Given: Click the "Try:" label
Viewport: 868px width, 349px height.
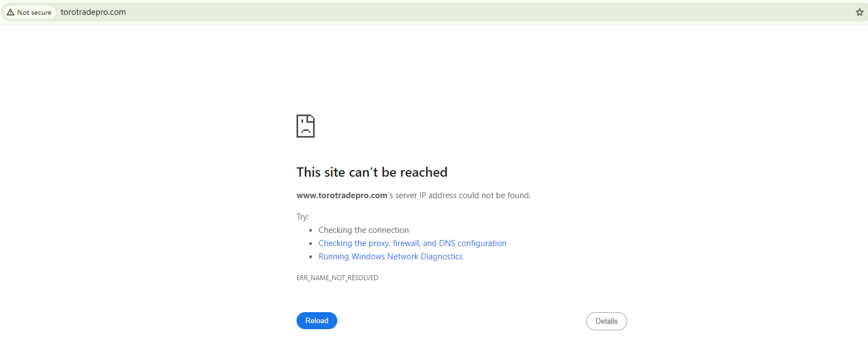Looking at the screenshot, I should (x=303, y=217).
